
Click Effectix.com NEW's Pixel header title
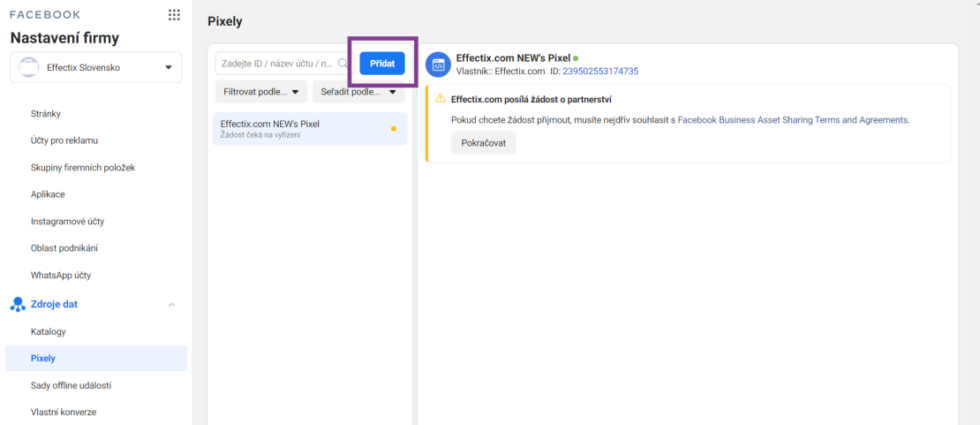pyautogui.click(x=513, y=58)
